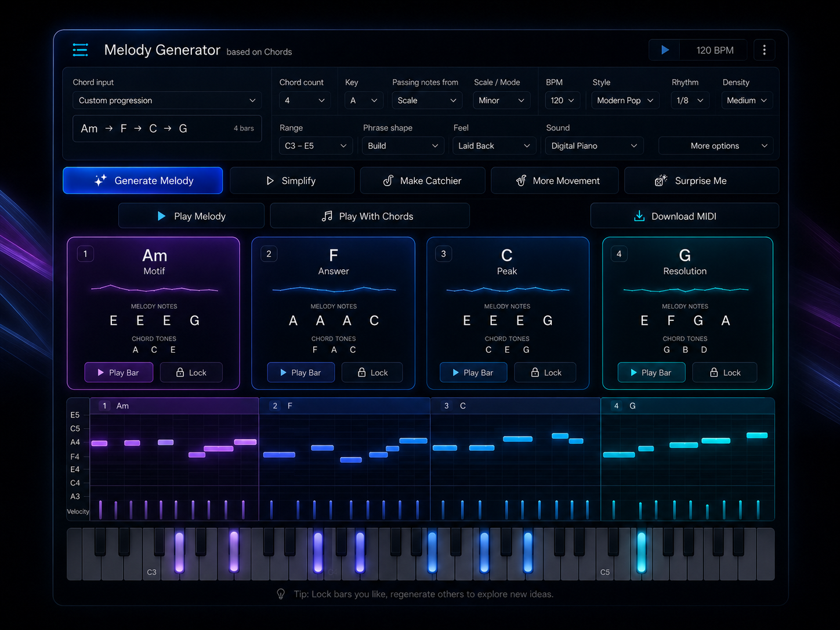Open the Style Modern Pop dropdown
The height and width of the screenshot is (630, 840).
pos(625,100)
